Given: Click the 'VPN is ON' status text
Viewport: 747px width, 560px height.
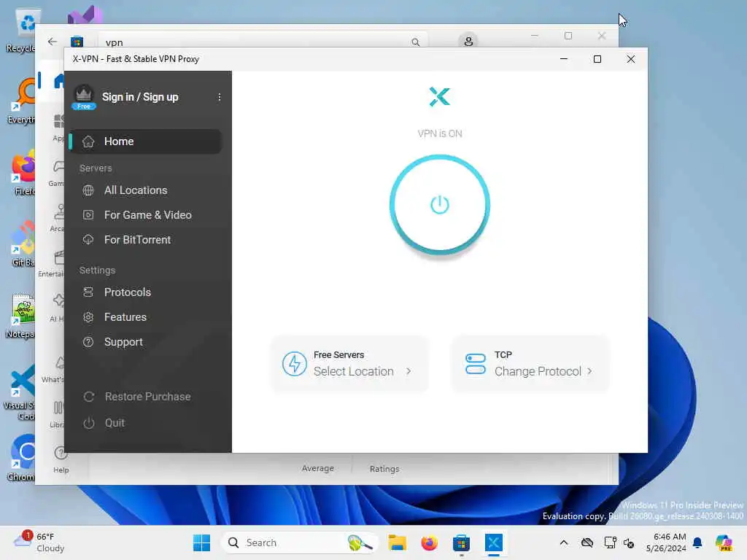Looking at the screenshot, I should pyautogui.click(x=439, y=134).
